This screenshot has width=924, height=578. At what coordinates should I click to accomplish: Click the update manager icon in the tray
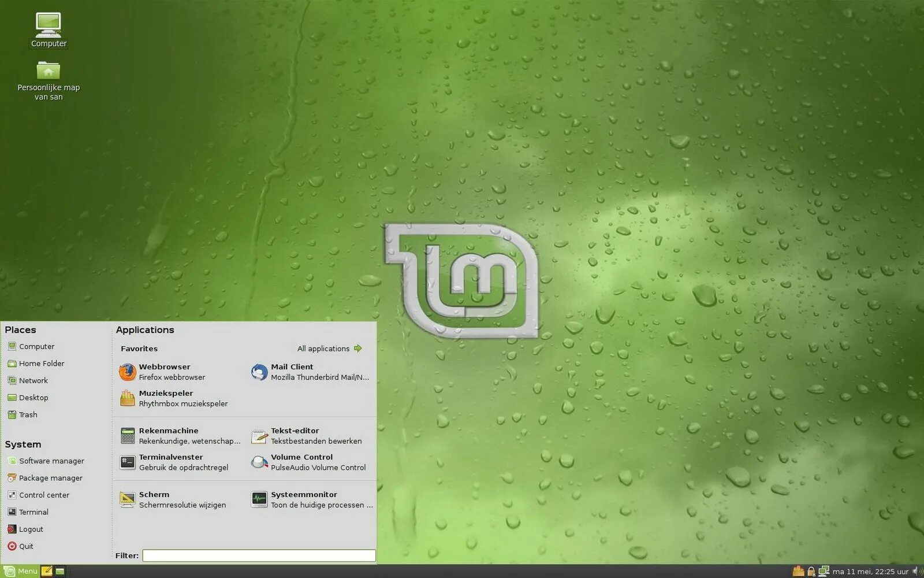point(798,571)
